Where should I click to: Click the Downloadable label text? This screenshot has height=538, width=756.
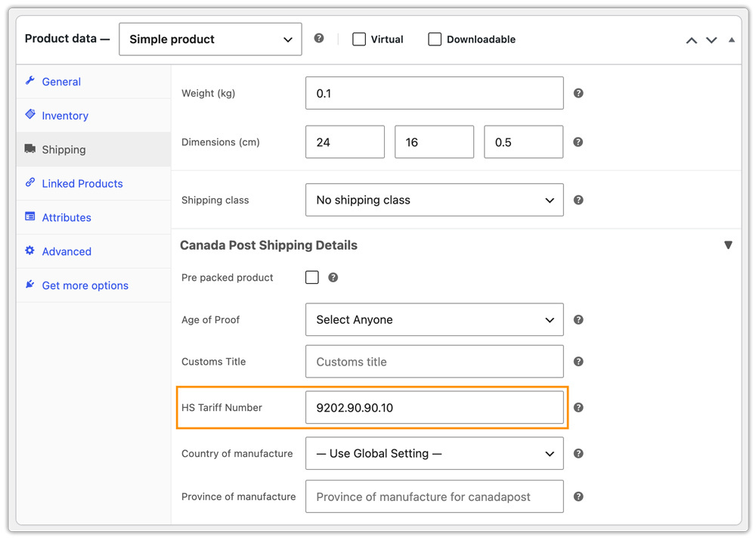coord(481,39)
